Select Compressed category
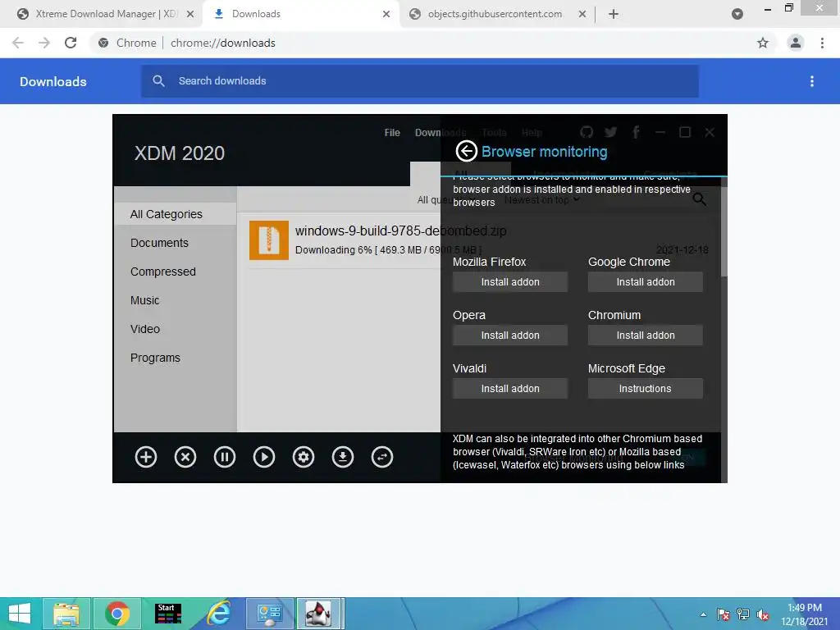The height and width of the screenshot is (630, 840). tap(163, 272)
